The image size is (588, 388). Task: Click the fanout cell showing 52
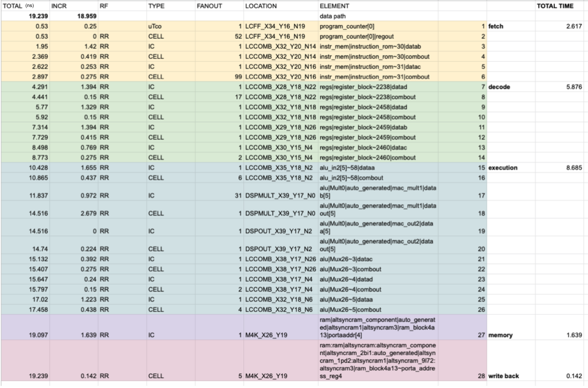coord(238,36)
